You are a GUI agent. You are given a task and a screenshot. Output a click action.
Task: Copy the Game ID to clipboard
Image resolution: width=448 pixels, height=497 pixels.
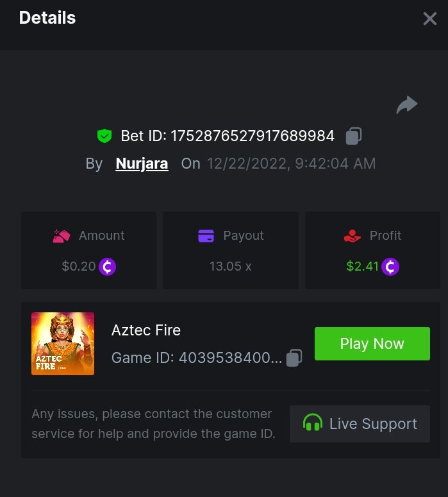294,358
